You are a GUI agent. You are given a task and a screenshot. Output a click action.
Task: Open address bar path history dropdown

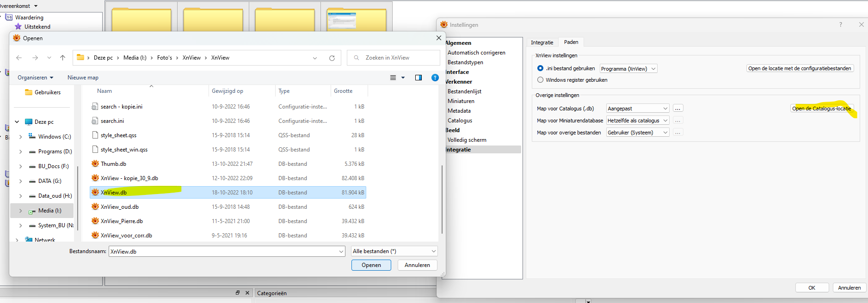(x=315, y=58)
